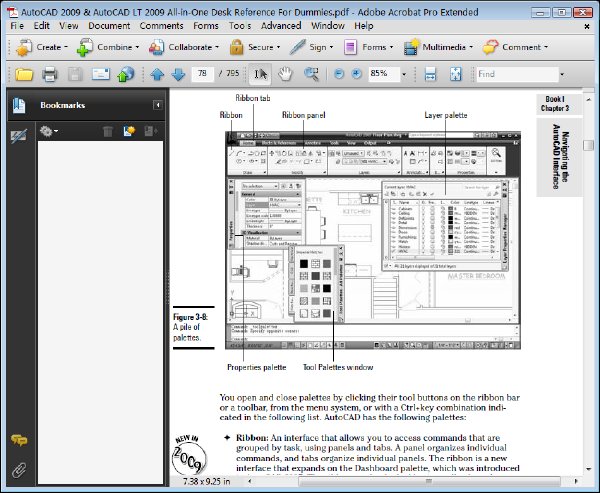The height and width of the screenshot is (493, 600).
Task: Open the Signatures panel icon
Action: tap(19, 136)
